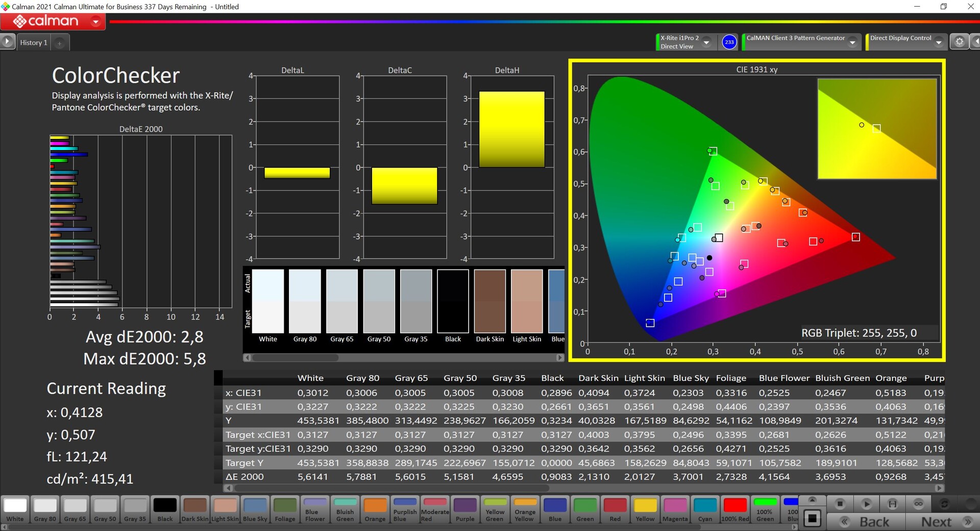Select the Magenta color swatch

[675, 510]
